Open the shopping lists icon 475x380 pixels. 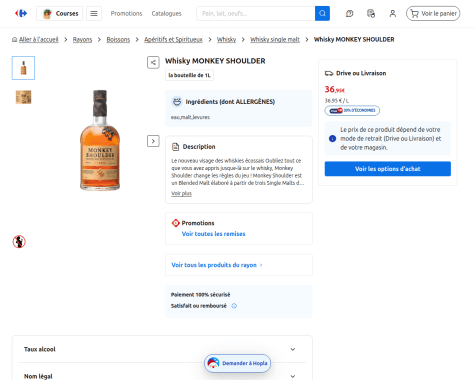click(371, 14)
